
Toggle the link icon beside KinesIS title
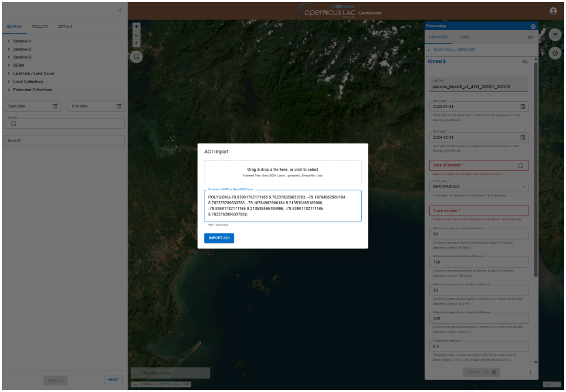(x=525, y=62)
